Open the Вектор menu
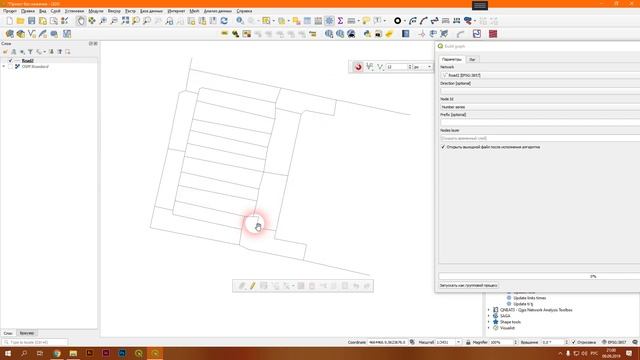This screenshot has height=360, width=640. coord(114,11)
